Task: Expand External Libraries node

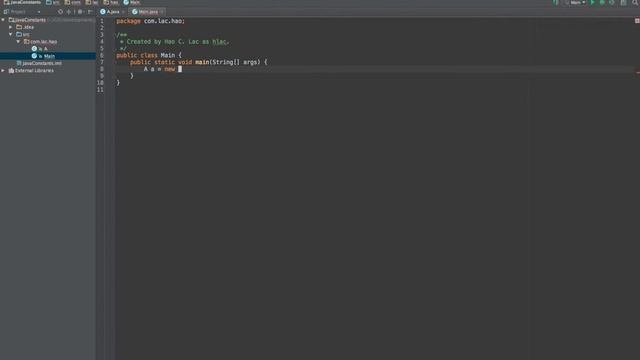Action: (x=3, y=71)
